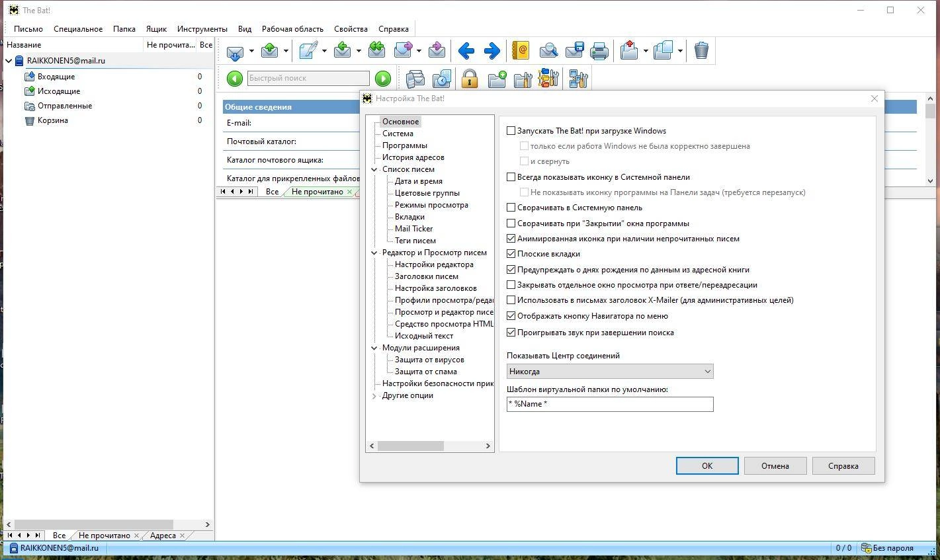Create a new message with quill icon
This screenshot has width=940, height=560.
(308, 51)
